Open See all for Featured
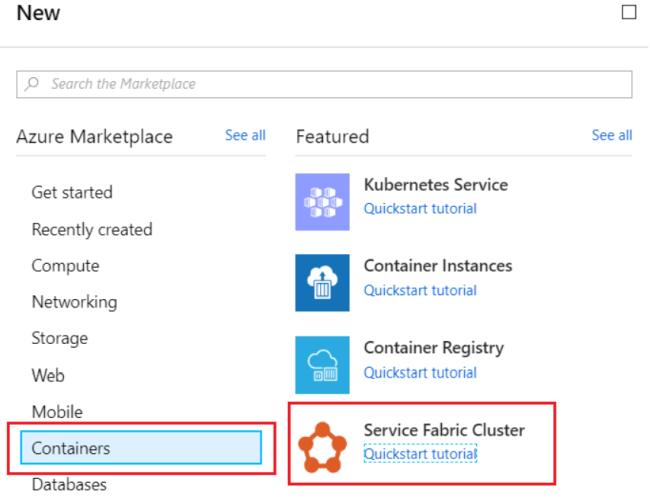Screen dimensions: 650x498 coord(611,135)
